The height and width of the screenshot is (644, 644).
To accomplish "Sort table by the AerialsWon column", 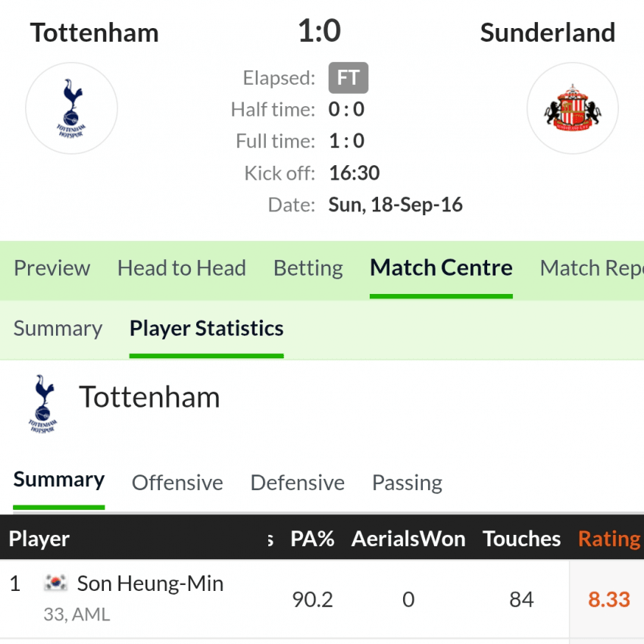I will 408,539.
